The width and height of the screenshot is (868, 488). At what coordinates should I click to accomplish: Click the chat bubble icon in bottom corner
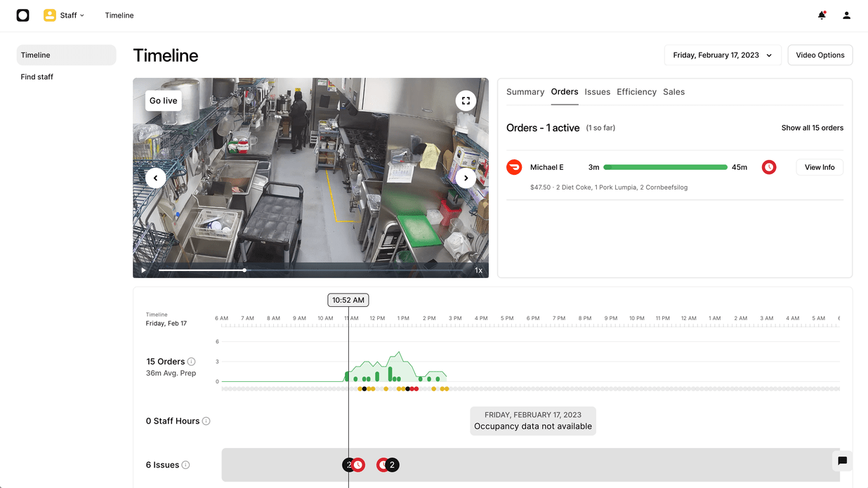point(842,461)
